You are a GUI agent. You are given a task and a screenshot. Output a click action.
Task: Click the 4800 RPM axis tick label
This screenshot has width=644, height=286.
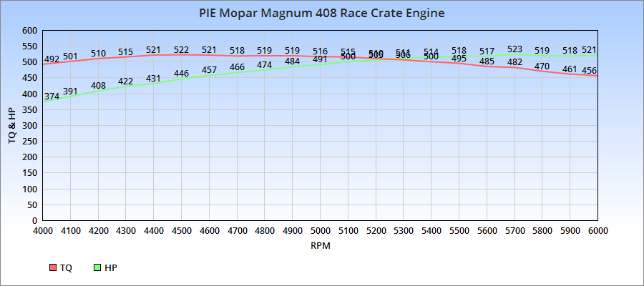pos(265,231)
